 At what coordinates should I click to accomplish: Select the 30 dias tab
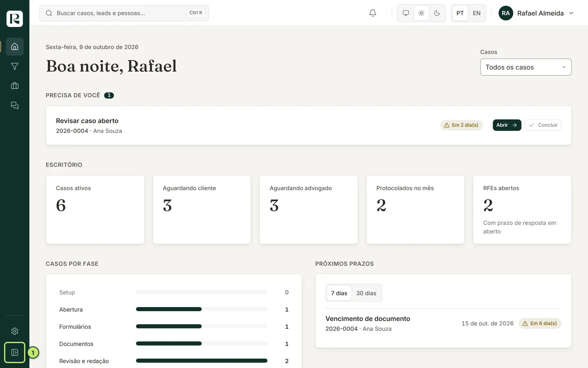coord(366,293)
